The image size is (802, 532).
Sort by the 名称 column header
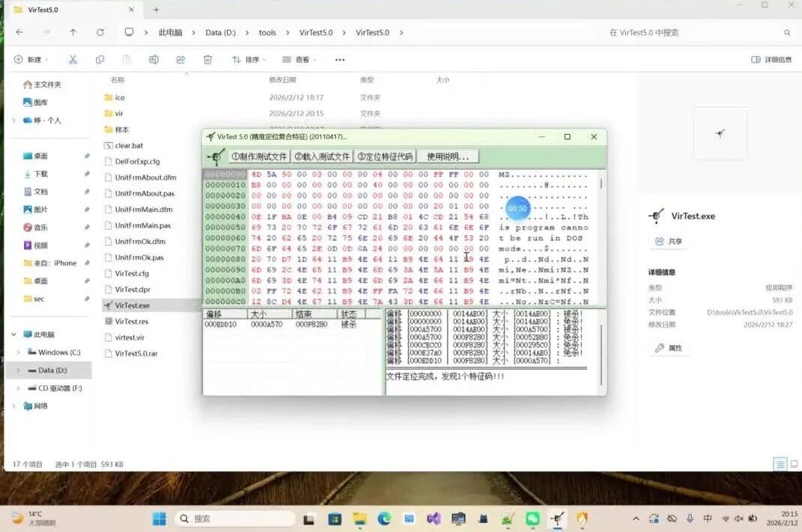click(118, 80)
